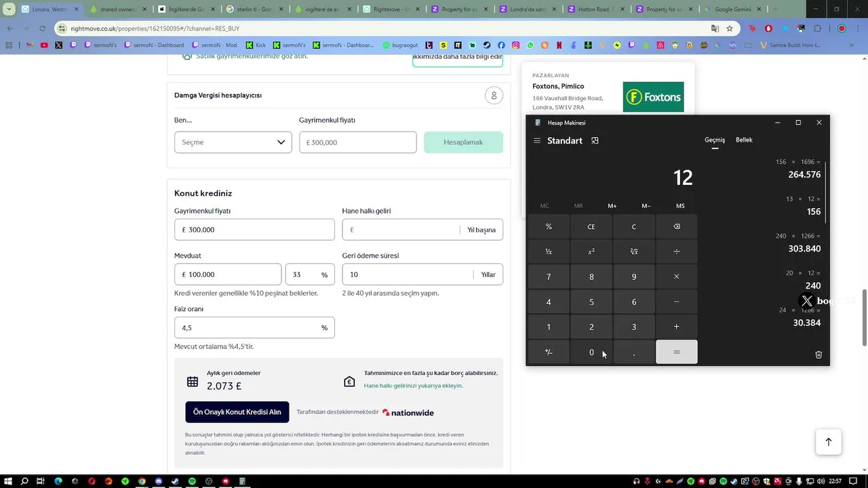Click Ön Onaylı Konut Kredisi Alın button

237,412
